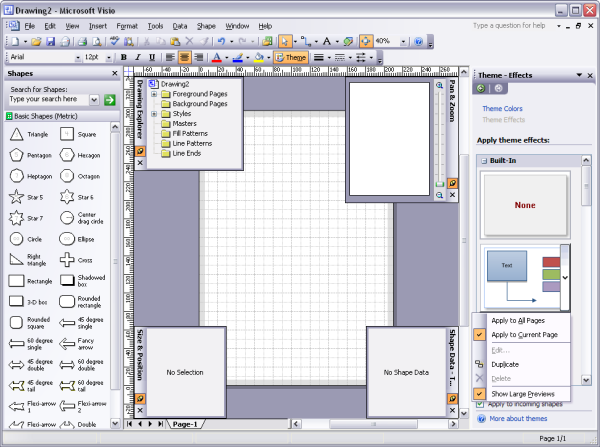Choose Duplicate from the context menu
The height and width of the screenshot is (447, 600).
[522, 364]
